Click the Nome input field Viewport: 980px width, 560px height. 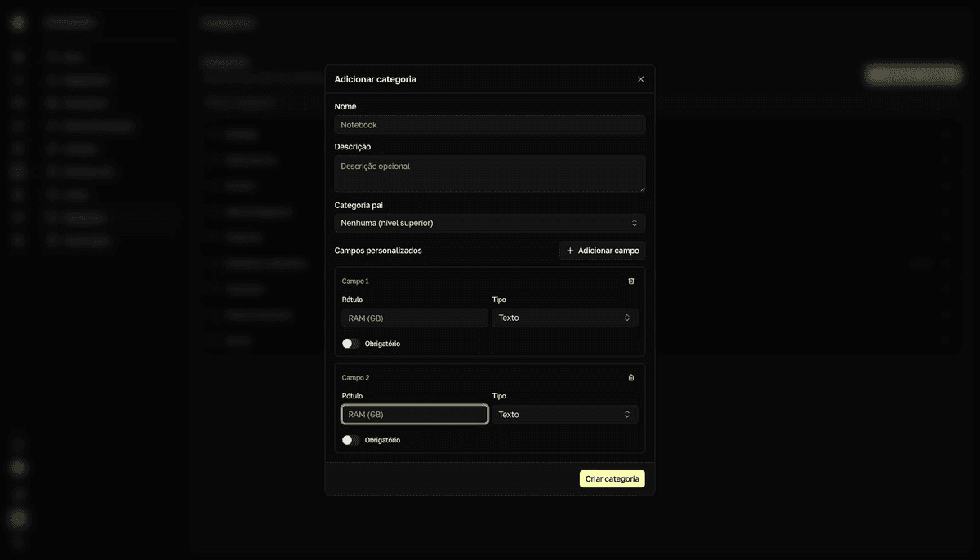(490, 125)
